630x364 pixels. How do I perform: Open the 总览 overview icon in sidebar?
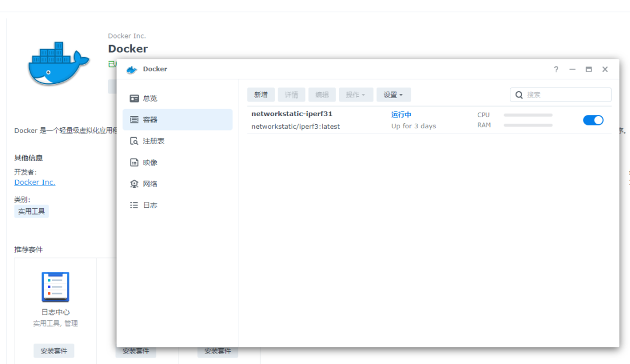click(x=134, y=99)
